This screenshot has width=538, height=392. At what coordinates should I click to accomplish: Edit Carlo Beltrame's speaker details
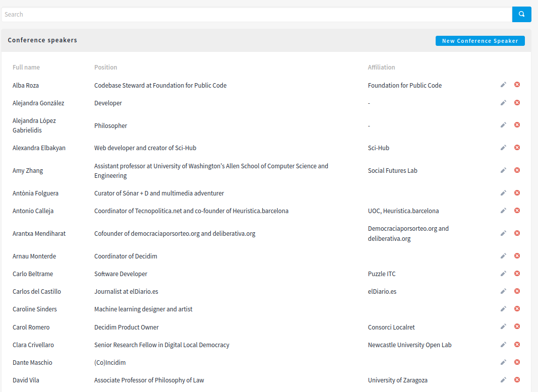point(503,273)
